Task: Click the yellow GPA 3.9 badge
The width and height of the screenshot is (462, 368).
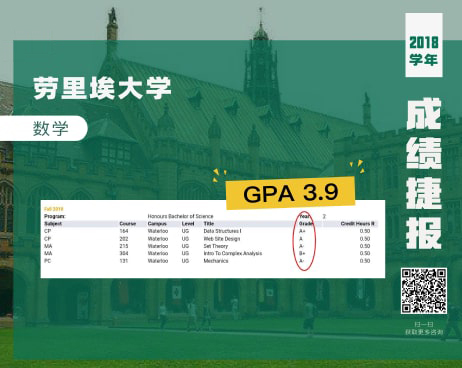Action: (x=290, y=193)
